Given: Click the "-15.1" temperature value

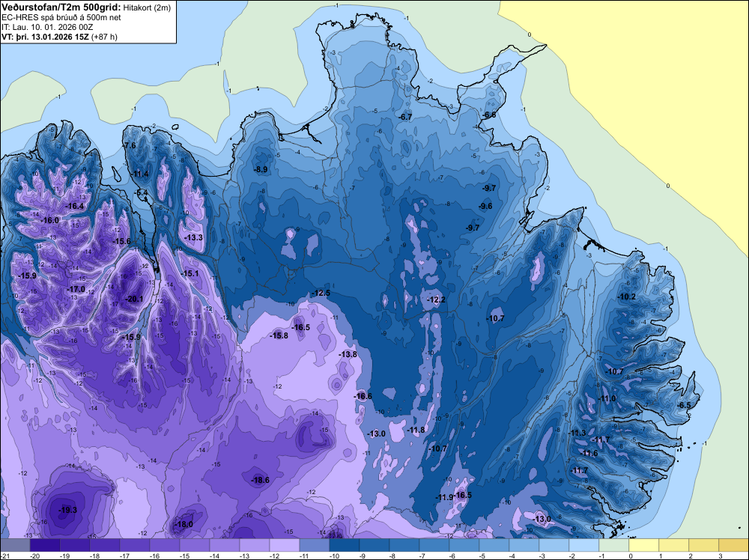Looking at the screenshot, I should click(189, 273).
